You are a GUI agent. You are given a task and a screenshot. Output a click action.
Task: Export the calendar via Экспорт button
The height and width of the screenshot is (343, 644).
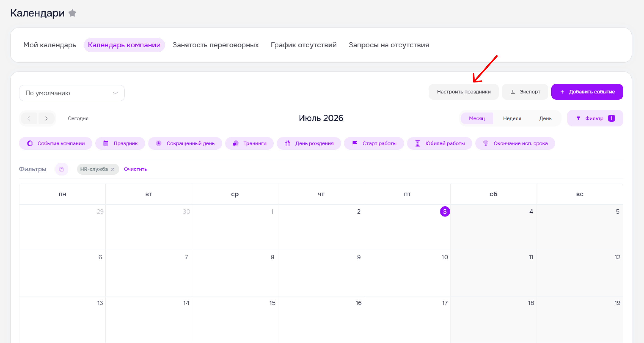tap(525, 92)
